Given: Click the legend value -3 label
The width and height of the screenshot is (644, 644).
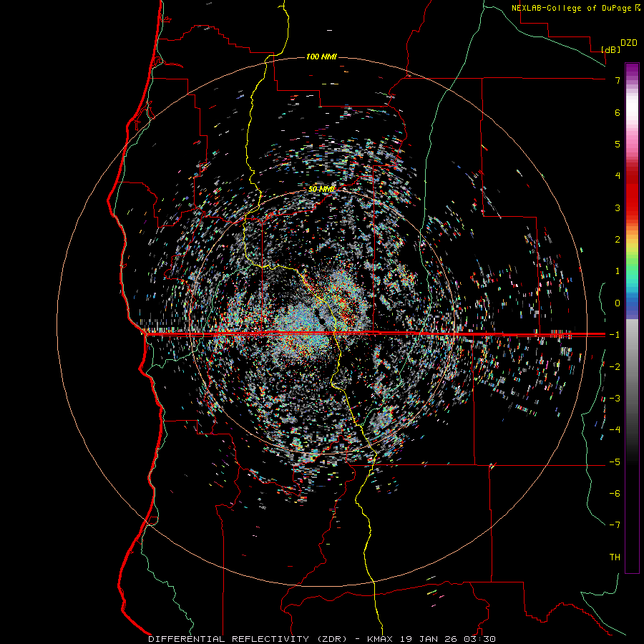Looking at the screenshot, I should click(615, 399).
